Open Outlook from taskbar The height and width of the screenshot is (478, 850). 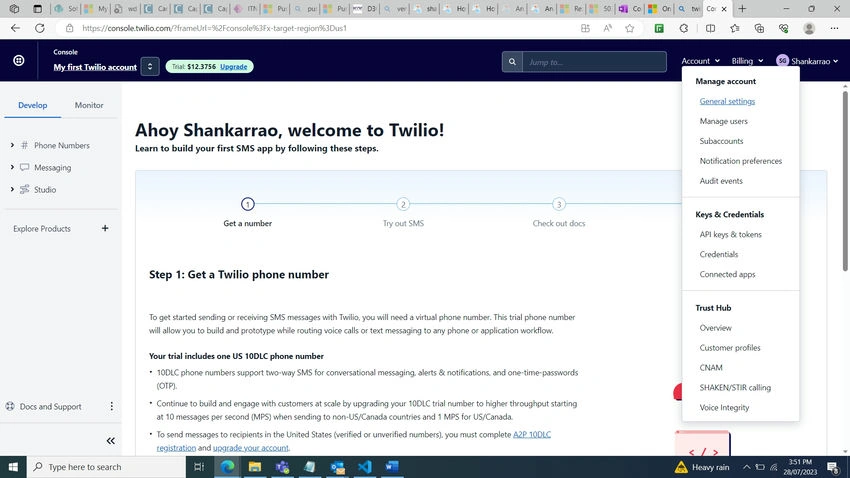pos(337,467)
